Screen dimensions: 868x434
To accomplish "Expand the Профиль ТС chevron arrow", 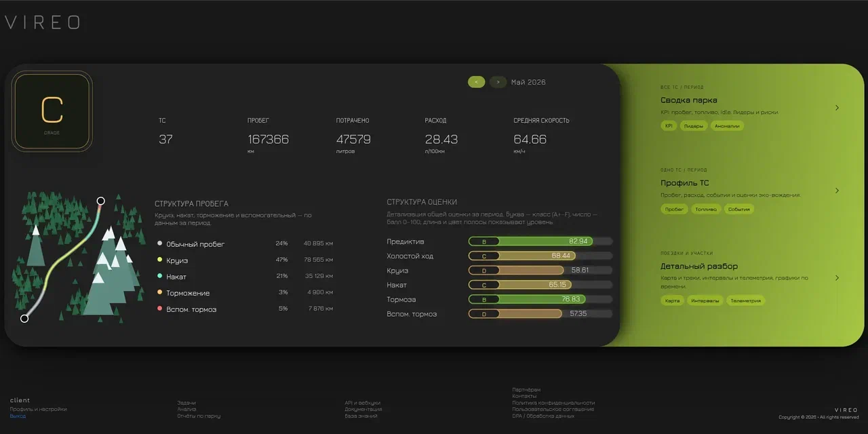I will pyautogui.click(x=837, y=191).
